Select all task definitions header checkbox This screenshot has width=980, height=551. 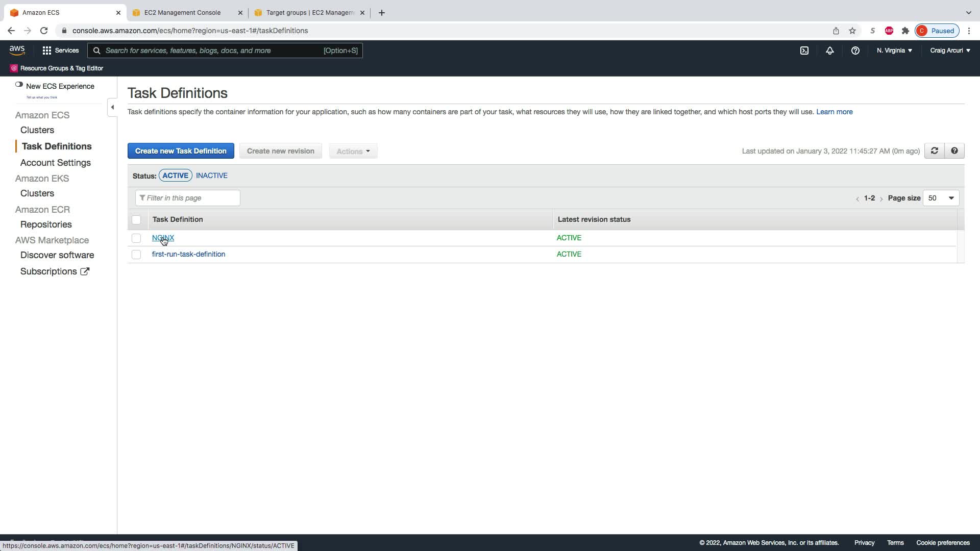point(136,220)
